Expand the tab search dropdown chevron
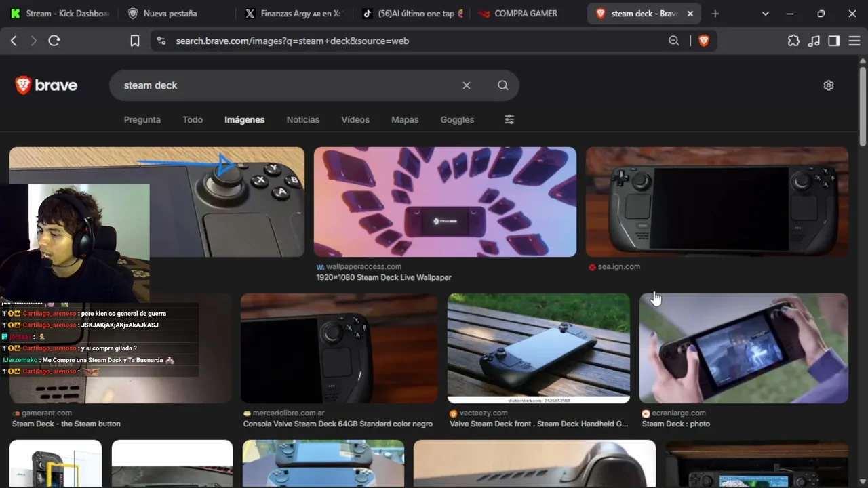868x488 pixels. click(766, 14)
